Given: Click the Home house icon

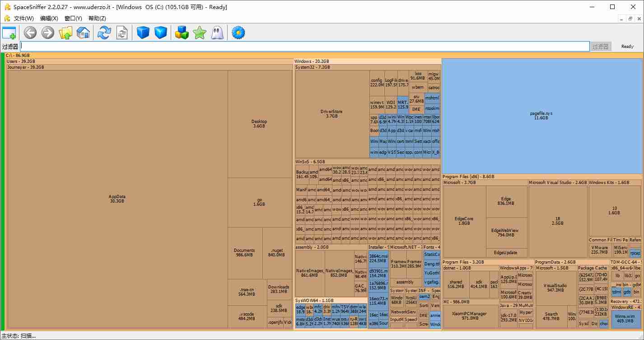Looking at the screenshot, I should click(83, 33).
